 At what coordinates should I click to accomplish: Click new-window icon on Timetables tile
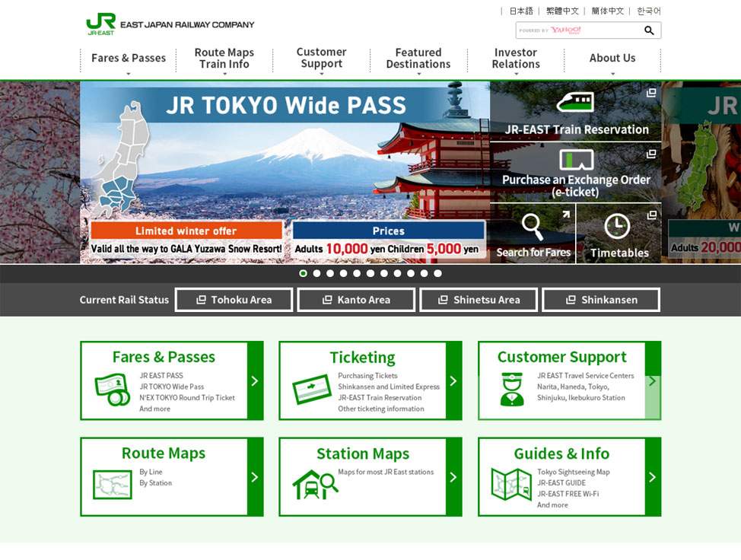coord(652,215)
